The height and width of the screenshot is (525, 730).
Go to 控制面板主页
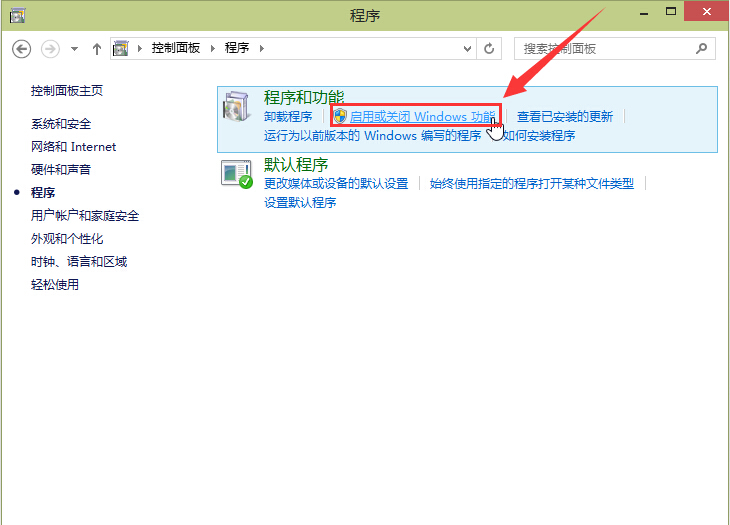[x=67, y=91]
